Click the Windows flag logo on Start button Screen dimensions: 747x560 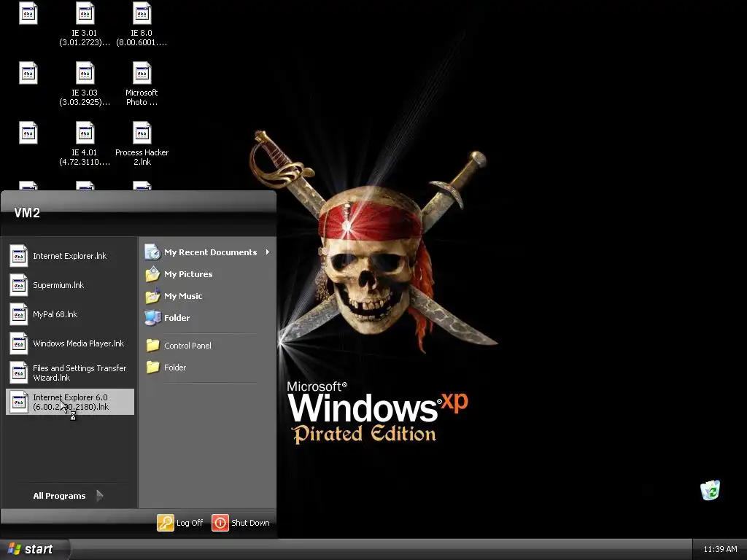(x=15, y=548)
